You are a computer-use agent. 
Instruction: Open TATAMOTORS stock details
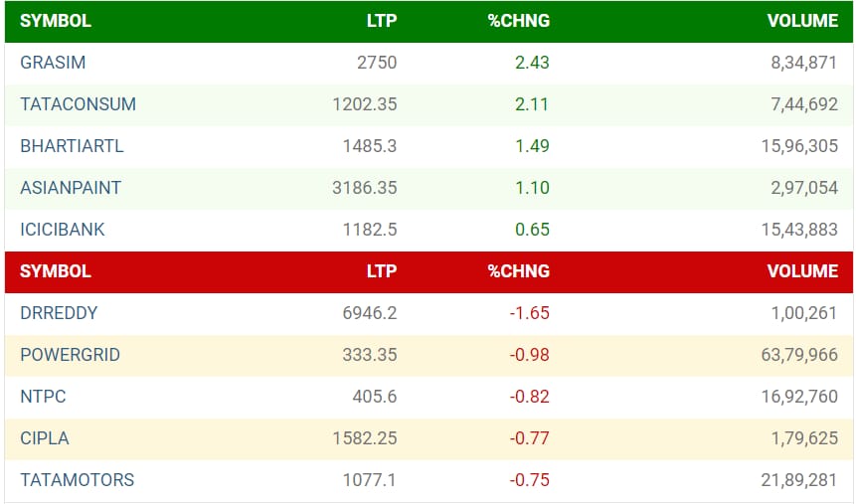tap(77, 480)
